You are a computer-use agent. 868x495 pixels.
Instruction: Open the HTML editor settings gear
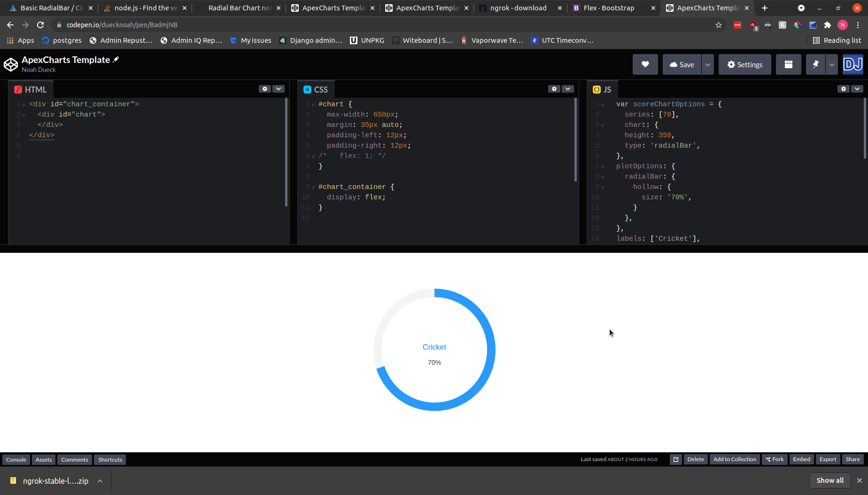264,88
